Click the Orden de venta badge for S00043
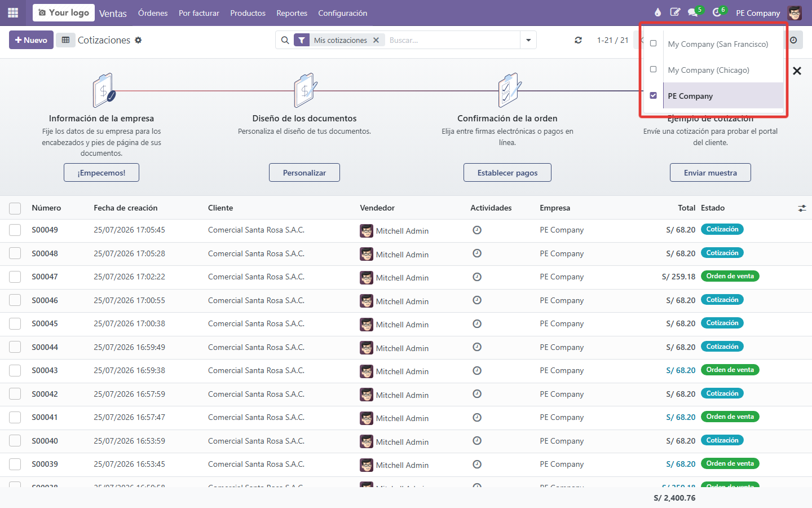812x508 pixels. [x=730, y=370]
